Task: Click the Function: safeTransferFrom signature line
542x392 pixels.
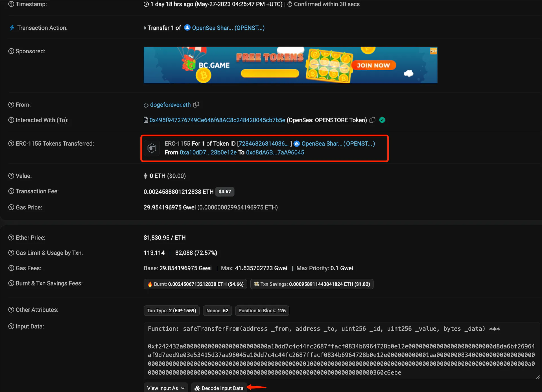Action: (x=324, y=329)
